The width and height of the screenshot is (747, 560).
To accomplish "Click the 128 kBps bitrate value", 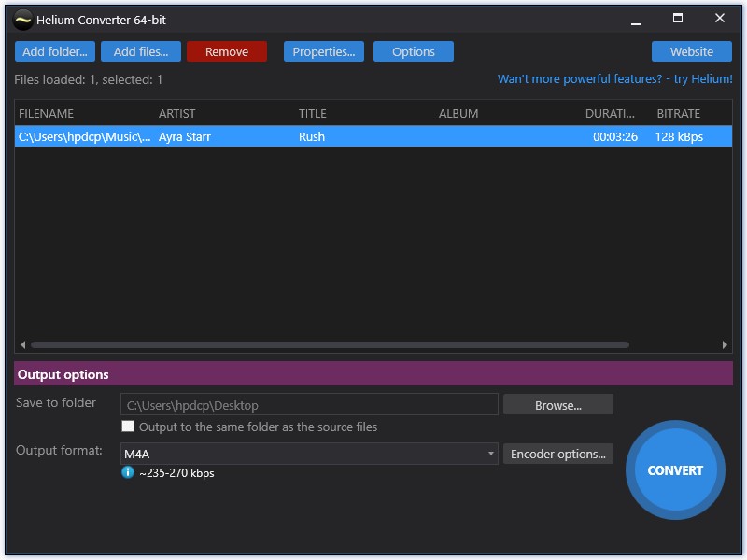I will (x=679, y=136).
